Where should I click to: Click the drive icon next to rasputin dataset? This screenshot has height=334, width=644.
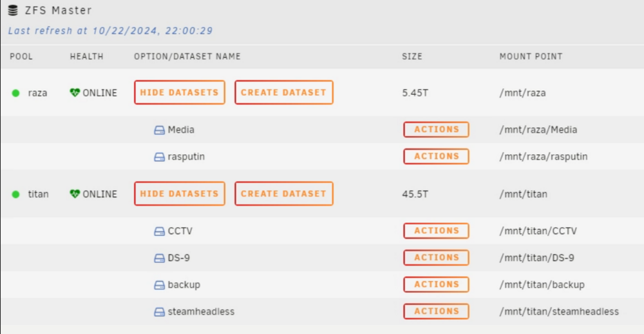pos(159,157)
